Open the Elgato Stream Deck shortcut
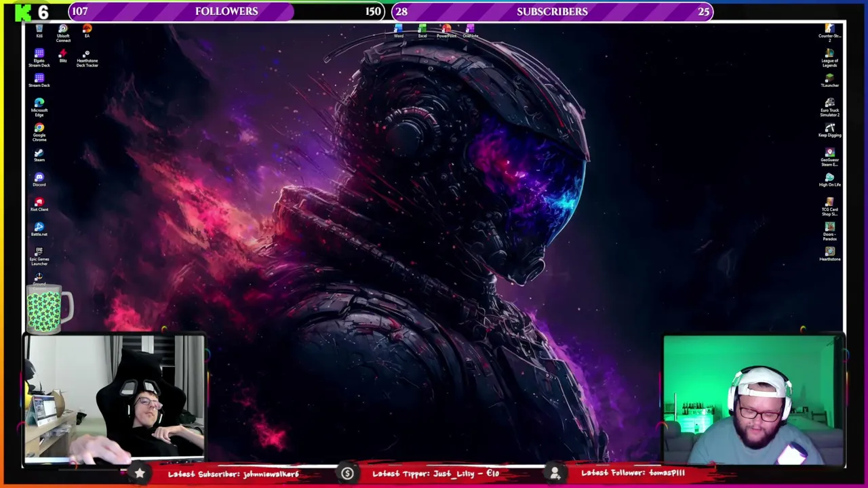 coord(39,58)
